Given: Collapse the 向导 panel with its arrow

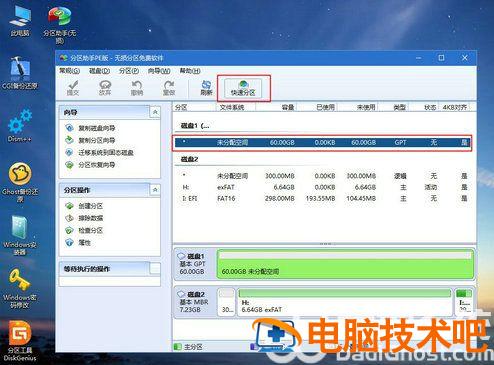Looking at the screenshot, I should 155,112.
